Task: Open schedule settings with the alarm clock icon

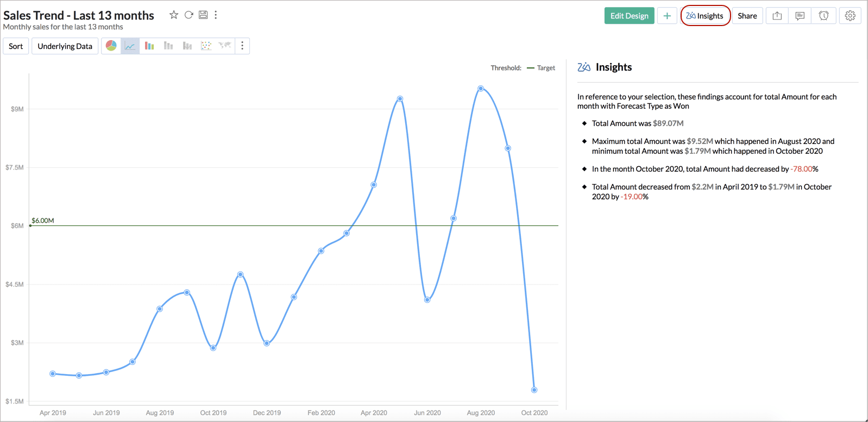Action: (x=823, y=16)
